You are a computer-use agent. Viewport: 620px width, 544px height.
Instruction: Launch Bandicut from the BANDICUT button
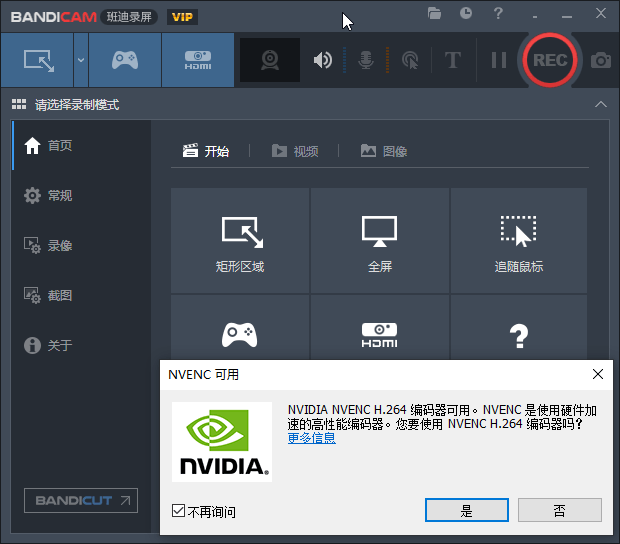tap(81, 501)
